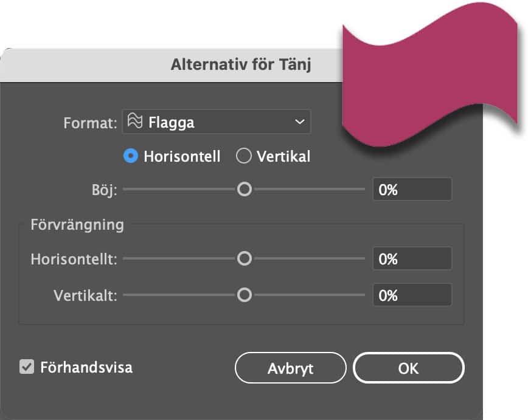Click the Vertikalt percentage field
Image resolution: width=528 pixels, height=420 pixels.
click(412, 295)
